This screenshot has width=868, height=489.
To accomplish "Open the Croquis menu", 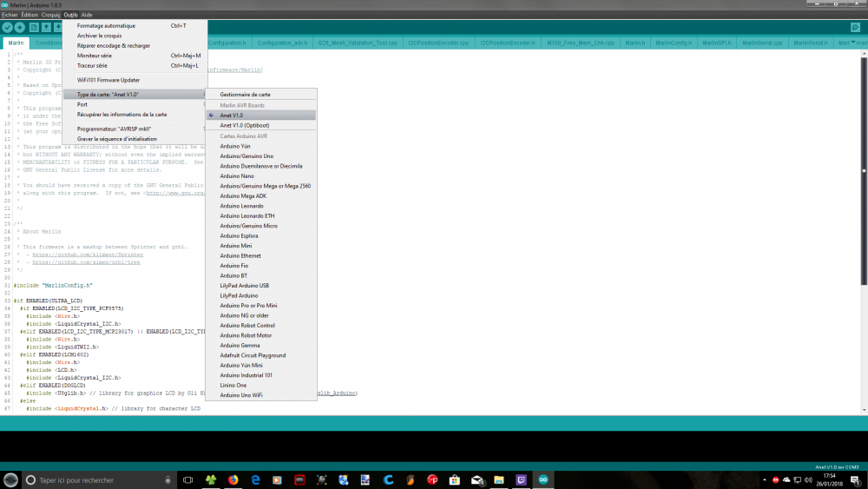I will [x=50, y=15].
